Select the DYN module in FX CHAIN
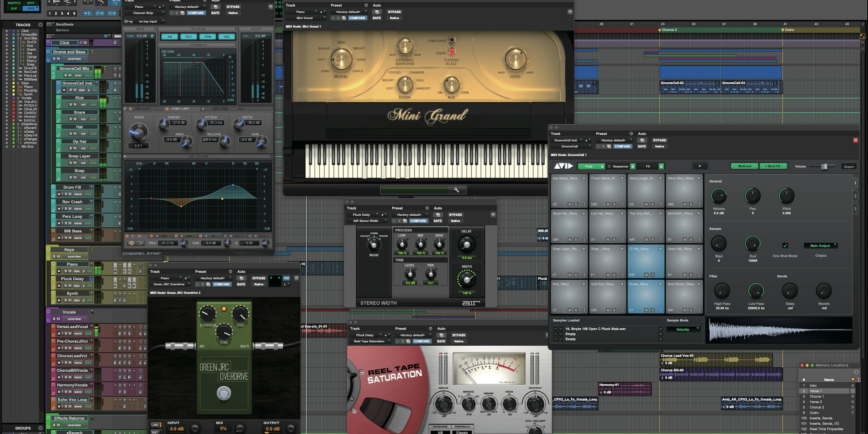Image resolution: width=868 pixels, height=434 pixels. (208, 36)
